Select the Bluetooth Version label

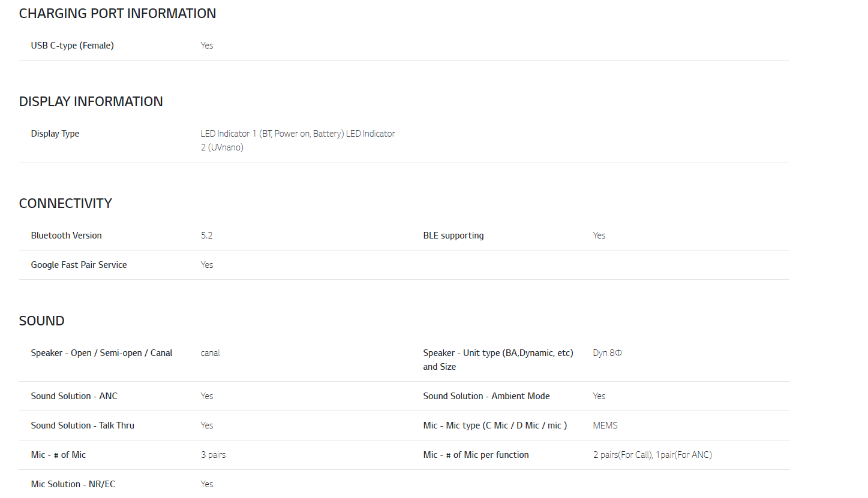coord(66,236)
